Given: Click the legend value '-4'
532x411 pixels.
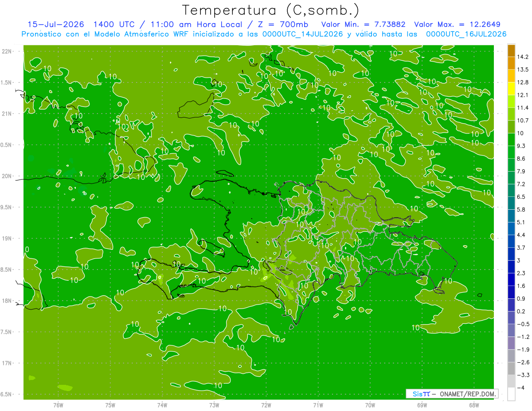Looking at the screenshot, I should (x=520, y=388).
